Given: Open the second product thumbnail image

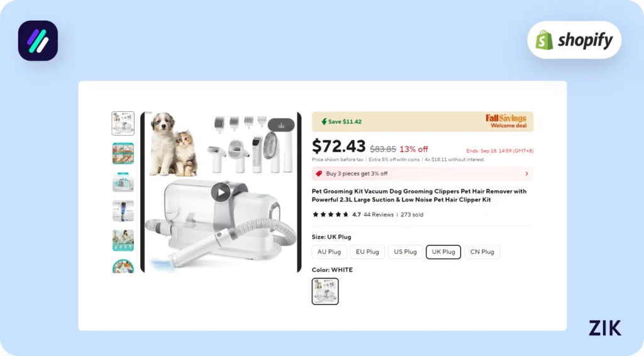Looking at the screenshot, I should click(x=123, y=153).
